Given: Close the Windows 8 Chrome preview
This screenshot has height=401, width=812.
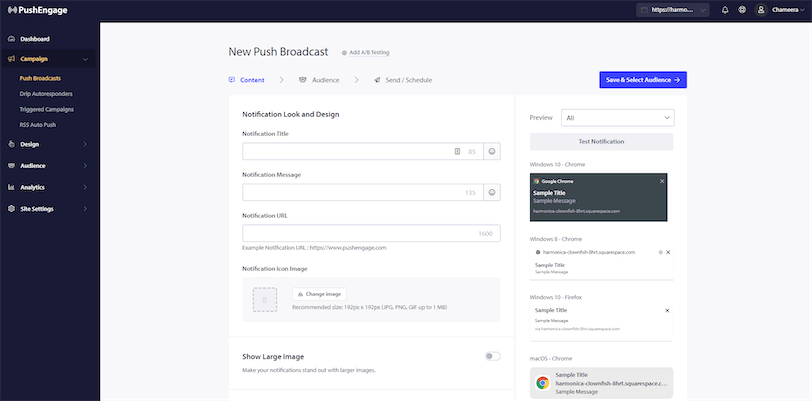Looking at the screenshot, I should point(668,252).
